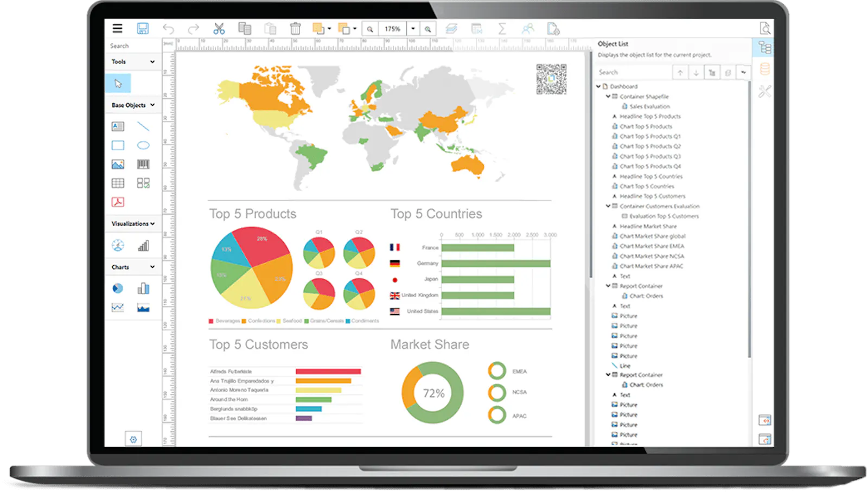Image resolution: width=868 pixels, height=499 pixels.
Task: Select the Rectangle tool
Action: (118, 145)
